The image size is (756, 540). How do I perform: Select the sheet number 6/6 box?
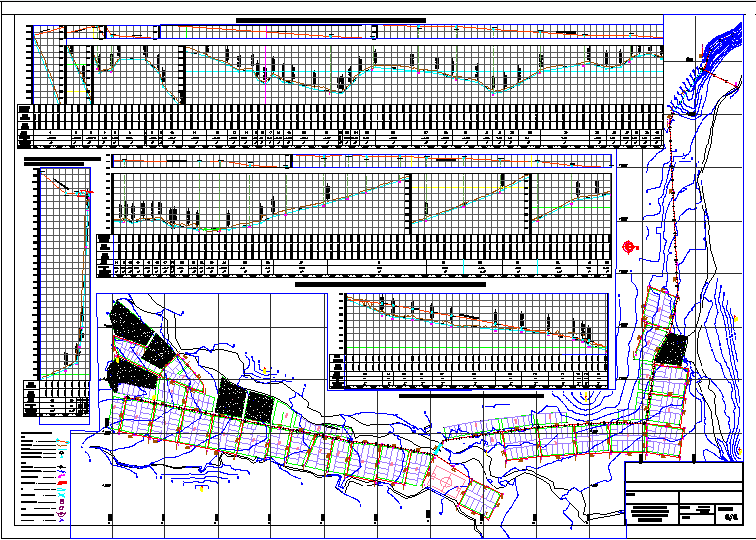pos(731,515)
